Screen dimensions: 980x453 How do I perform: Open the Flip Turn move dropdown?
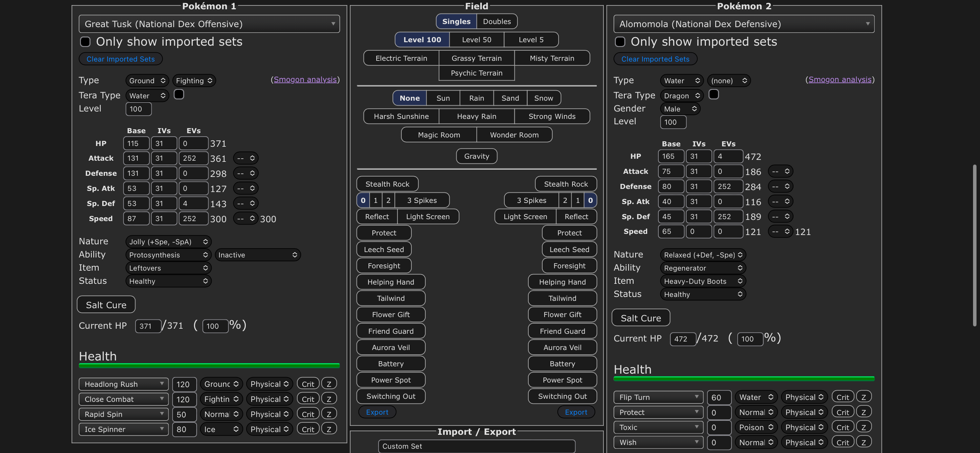[658, 397]
